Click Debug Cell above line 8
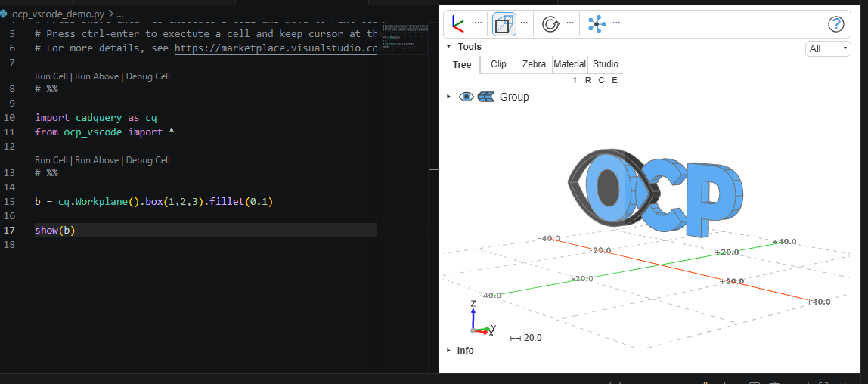The image size is (868, 384). point(147,76)
